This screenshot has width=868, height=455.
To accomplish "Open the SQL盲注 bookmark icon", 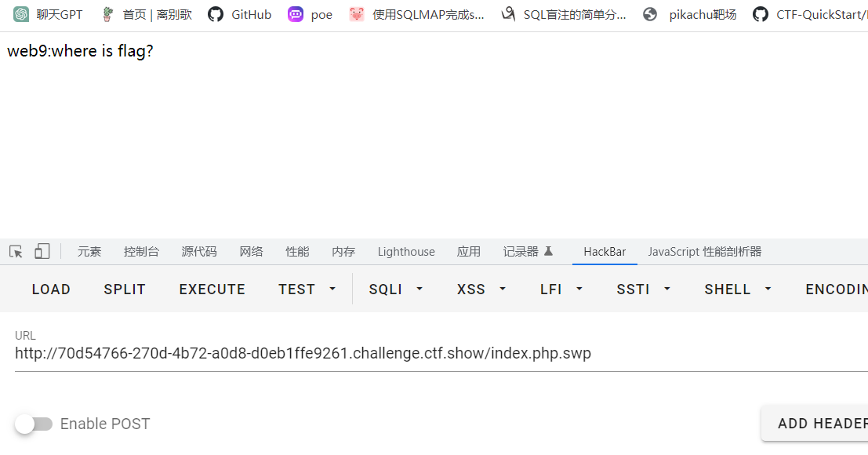I will pos(508,14).
